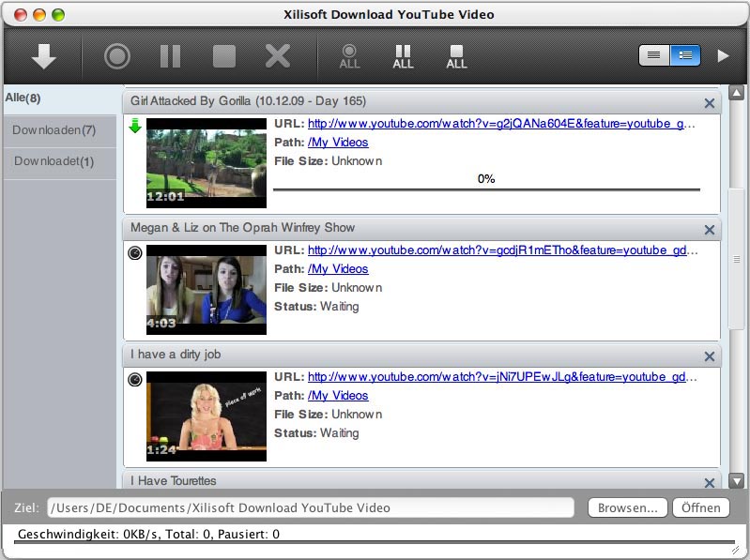Screen dimensions: 750x560
Task: Remove I have a dirty job task
Action: (710, 356)
